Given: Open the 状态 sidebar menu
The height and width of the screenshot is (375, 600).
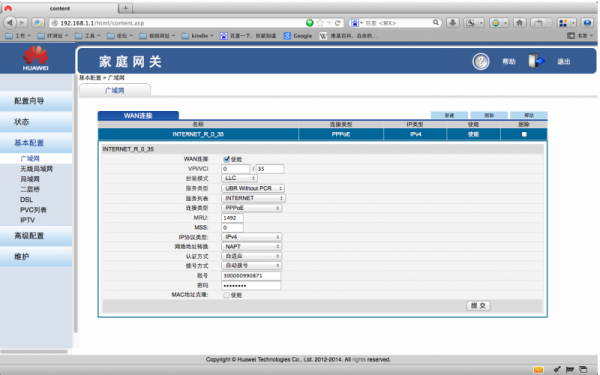Looking at the screenshot, I should (36, 122).
